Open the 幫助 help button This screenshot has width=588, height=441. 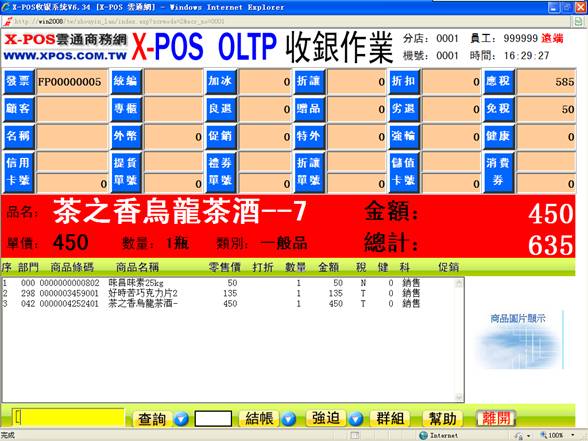(x=442, y=418)
